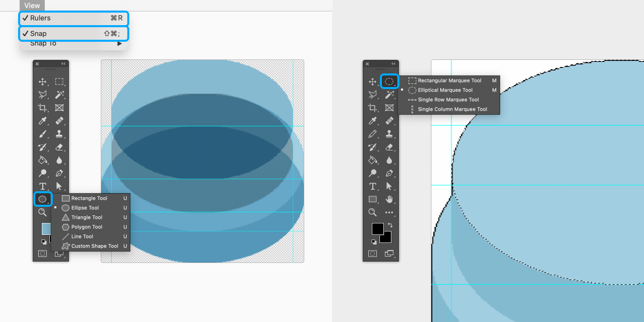
Task: Select Pencil tool in the right toolbar
Action: coord(373,134)
